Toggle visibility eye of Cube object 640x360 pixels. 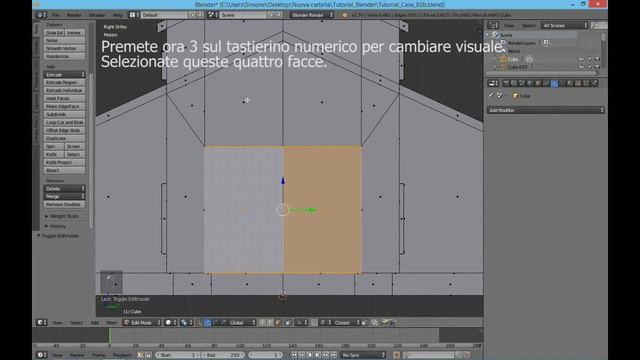coord(581,59)
